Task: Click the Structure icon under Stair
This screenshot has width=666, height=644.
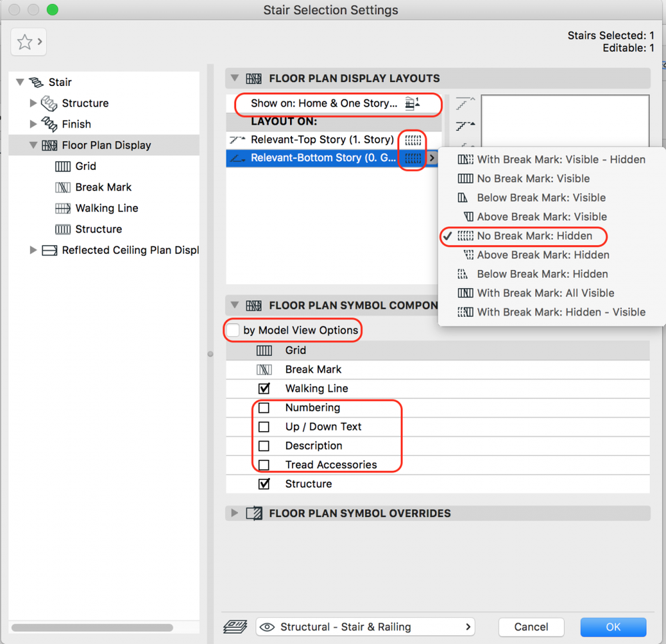Action: [x=49, y=103]
